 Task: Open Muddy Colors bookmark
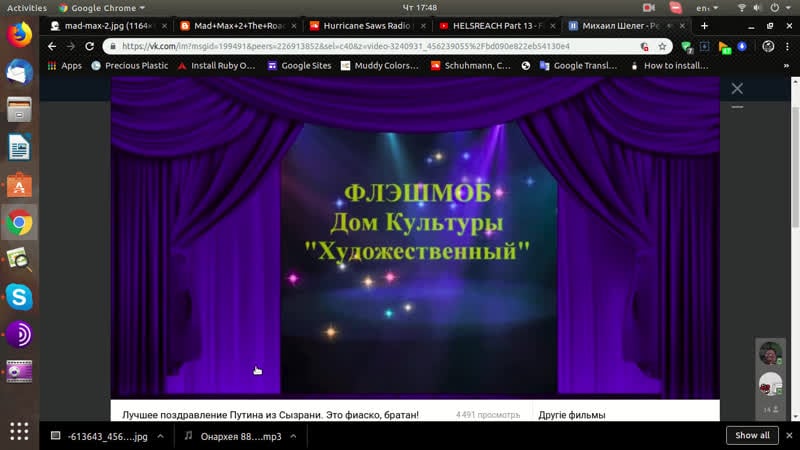click(380, 66)
